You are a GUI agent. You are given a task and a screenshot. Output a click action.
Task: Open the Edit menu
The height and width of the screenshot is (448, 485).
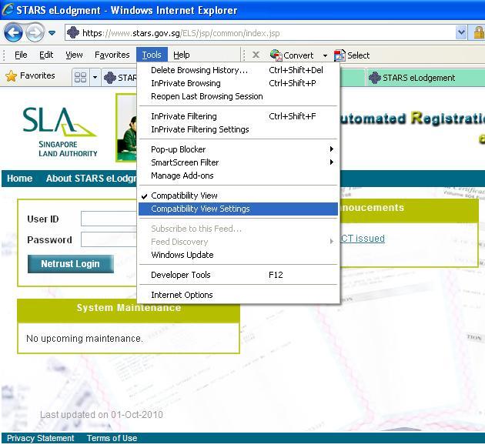[46, 55]
